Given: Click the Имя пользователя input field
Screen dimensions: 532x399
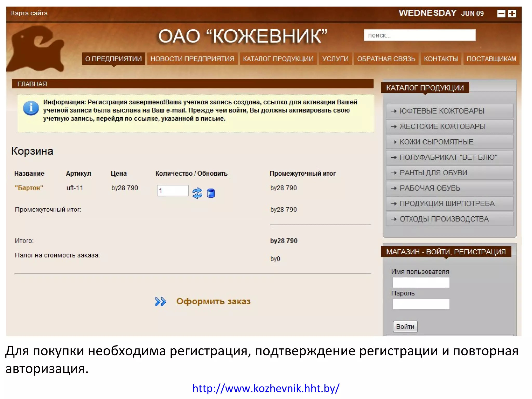Looking at the screenshot, I should [x=421, y=283].
